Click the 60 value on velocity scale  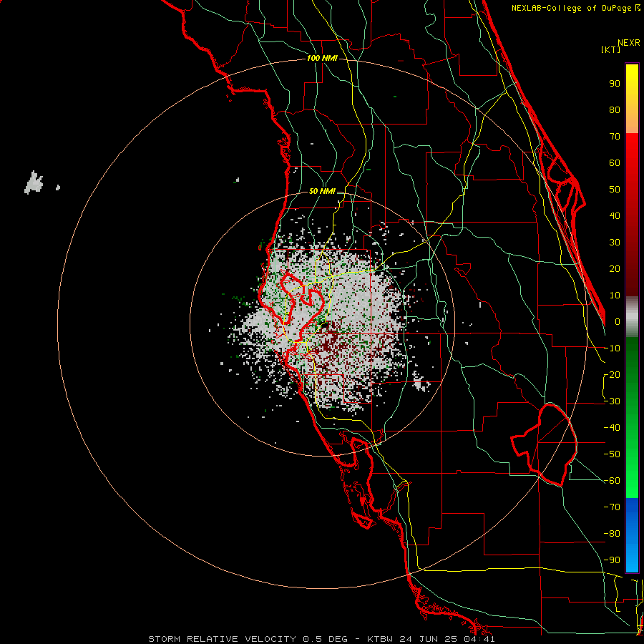[615, 163]
